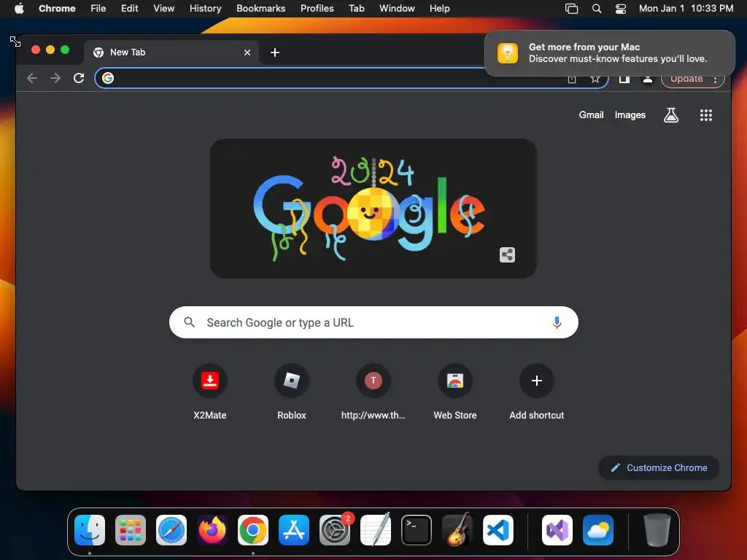The height and width of the screenshot is (560, 747).
Task: Open Terminal from the dock
Action: pos(417,530)
